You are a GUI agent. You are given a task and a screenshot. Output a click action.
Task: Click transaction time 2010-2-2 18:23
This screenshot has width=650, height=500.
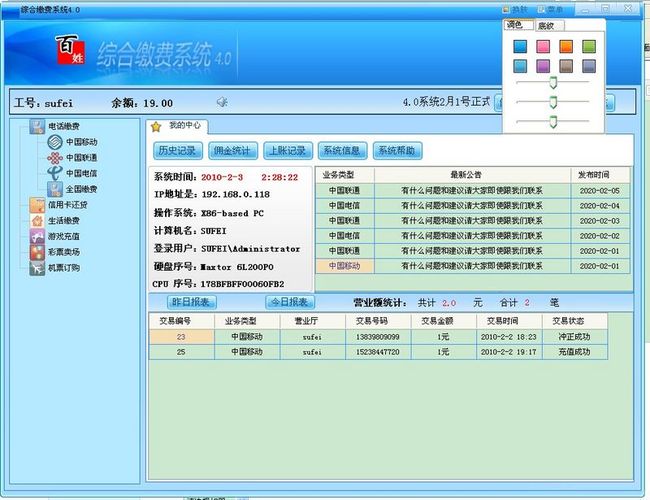(509, 337)
